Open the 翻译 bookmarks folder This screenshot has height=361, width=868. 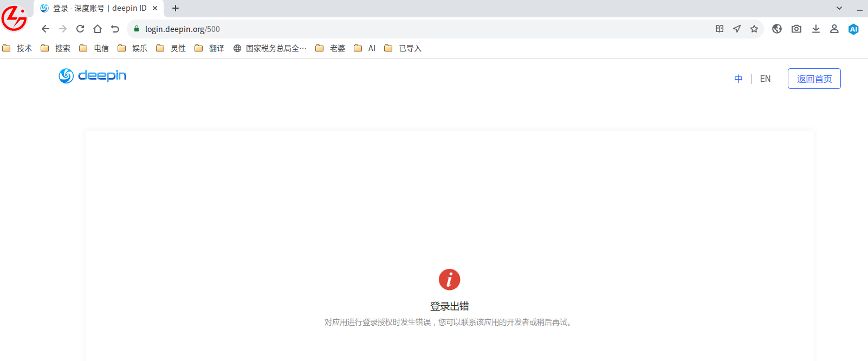tap(210, 48)
